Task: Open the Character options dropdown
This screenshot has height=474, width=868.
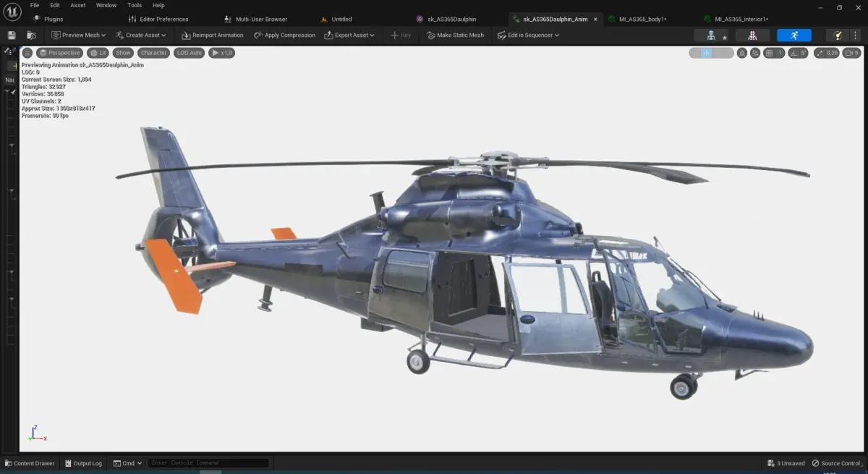Action: pyautogui.click(x=153, y=53)
